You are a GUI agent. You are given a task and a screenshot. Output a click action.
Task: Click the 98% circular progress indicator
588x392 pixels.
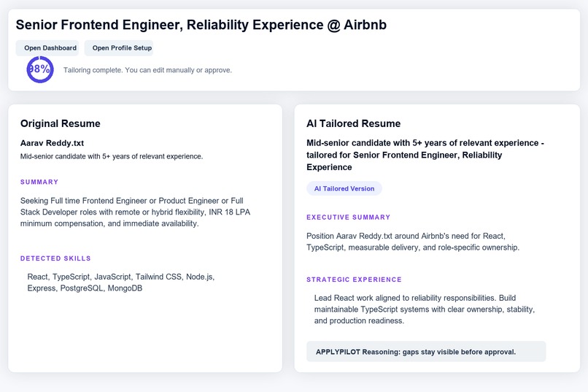[40, 69]
